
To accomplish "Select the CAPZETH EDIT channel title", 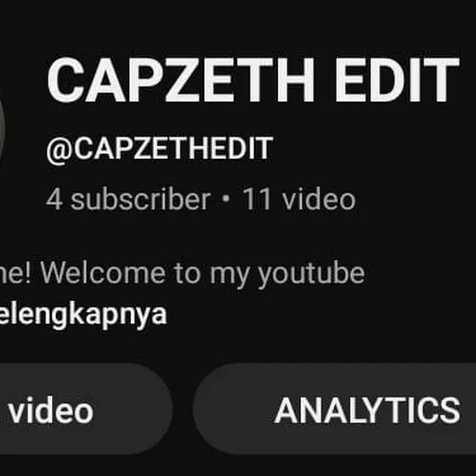I will [x=253, y=80].
